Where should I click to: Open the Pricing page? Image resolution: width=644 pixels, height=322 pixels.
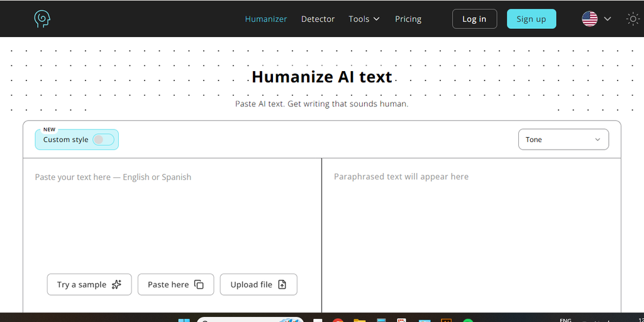(x=408, y=19)
